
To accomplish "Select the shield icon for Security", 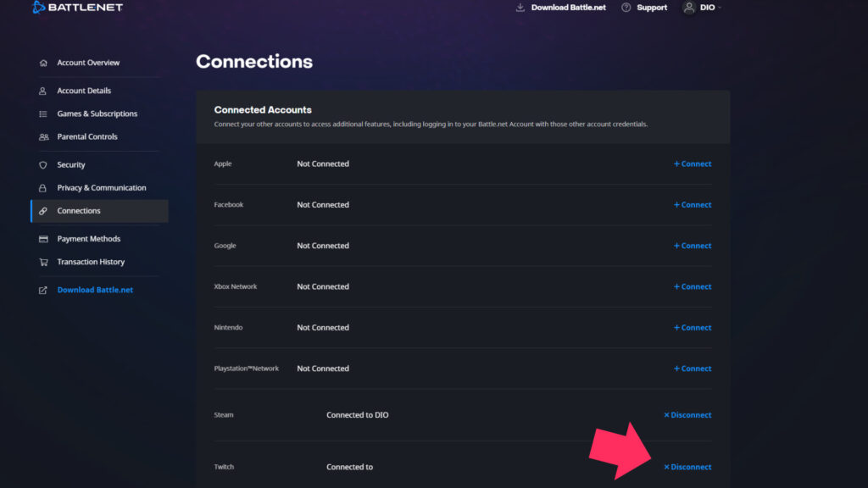I will (42, 164).
